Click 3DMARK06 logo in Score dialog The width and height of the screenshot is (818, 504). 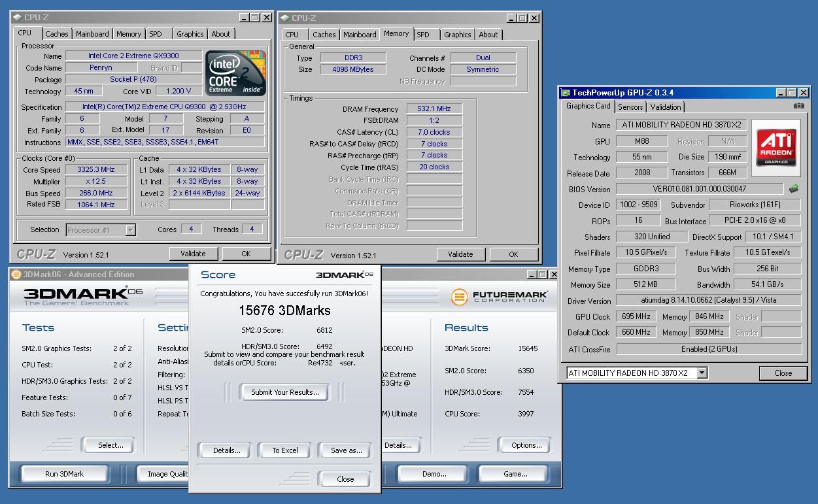pos(345,275)
